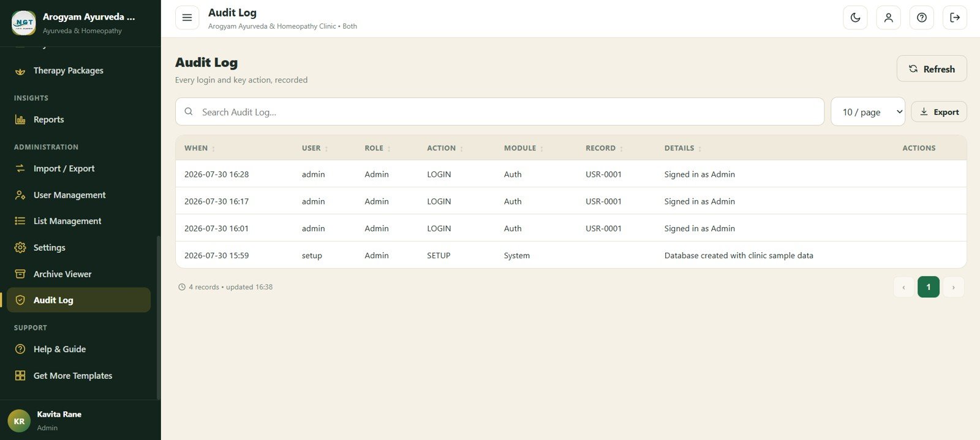This screenshot has width=980, height=440.
Task: Export the audit log records
Action: [939, 111]
